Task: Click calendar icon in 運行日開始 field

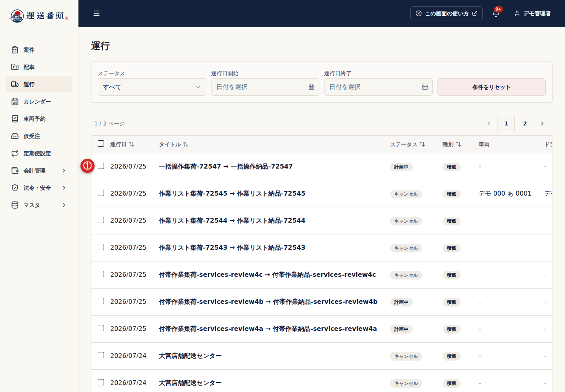Action: (x=312, y=87)
